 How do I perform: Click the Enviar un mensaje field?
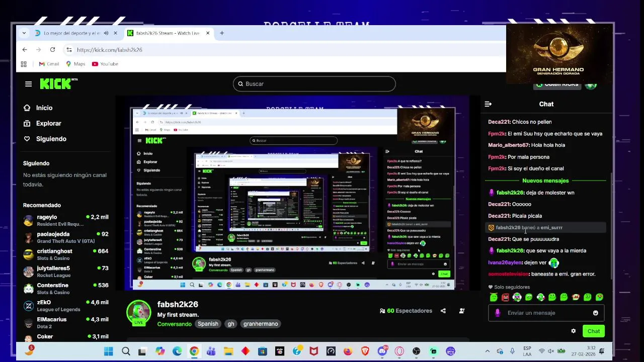[x=546, y=313]
